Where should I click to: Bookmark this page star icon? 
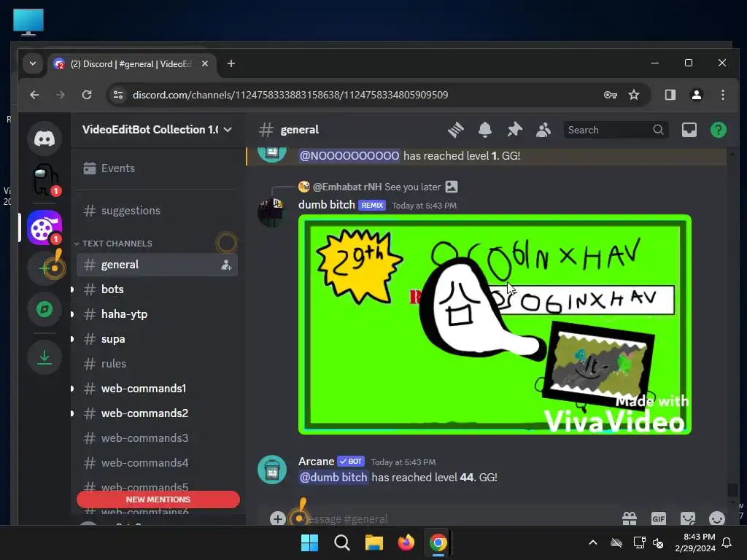click(x=634, y=95)
